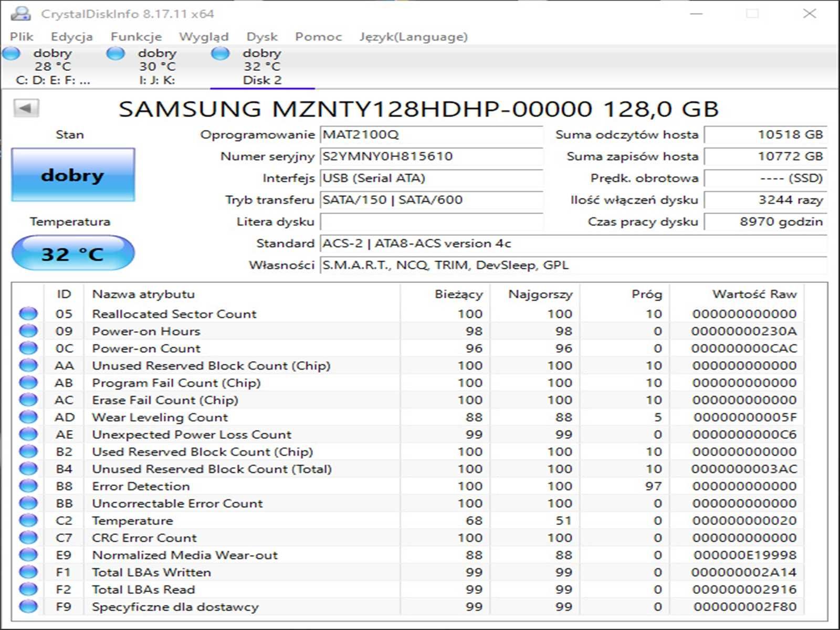Select the Disk 2 tab
Screen dimensions: 840x630
pyautogui.click(x=262, y=67)
